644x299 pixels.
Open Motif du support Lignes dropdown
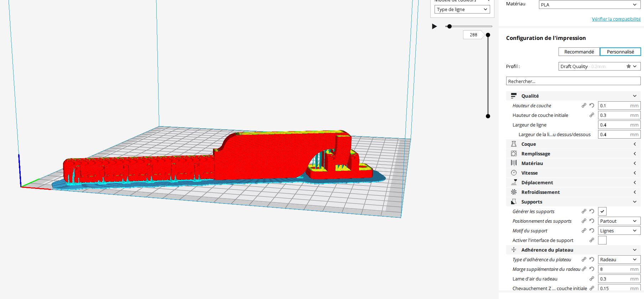pos(619,231)
